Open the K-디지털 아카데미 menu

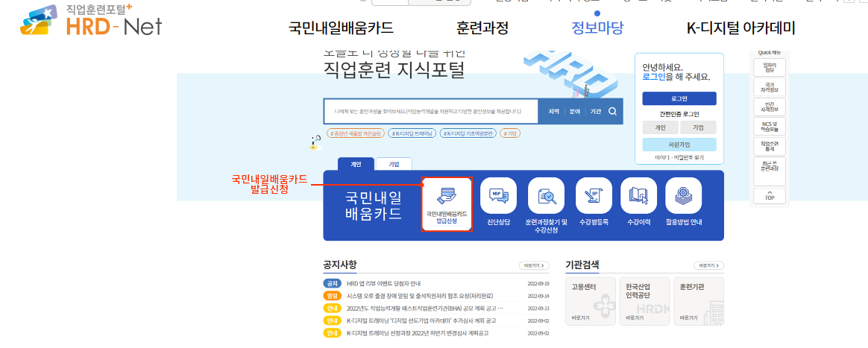[x=740, y=28]
